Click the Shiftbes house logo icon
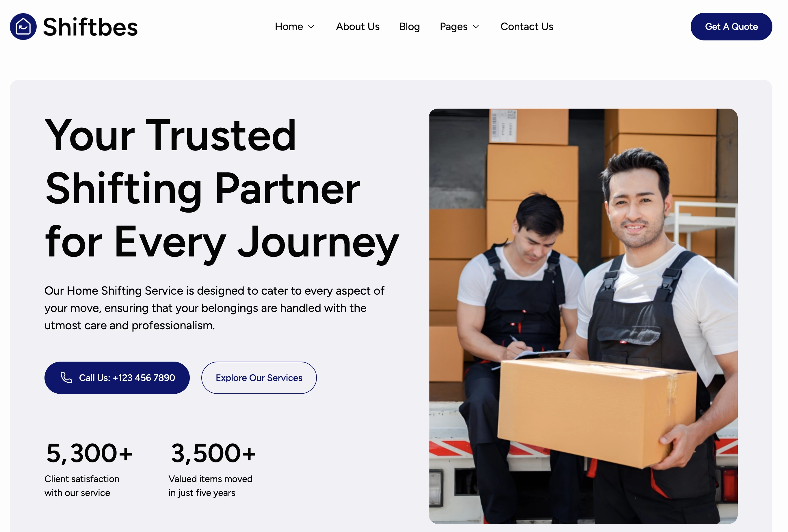The image size is (788, 532). click(x=23, y=27)
